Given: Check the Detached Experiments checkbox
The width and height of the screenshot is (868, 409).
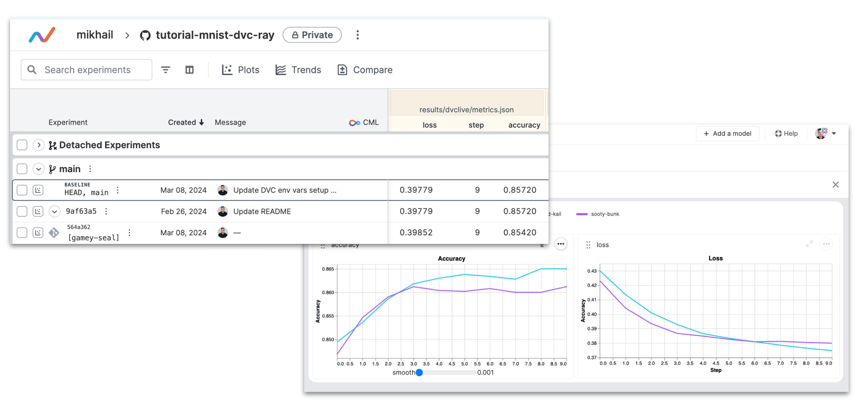Looking at the screenshot, I should pyautogui.click(x=22, y=145).
